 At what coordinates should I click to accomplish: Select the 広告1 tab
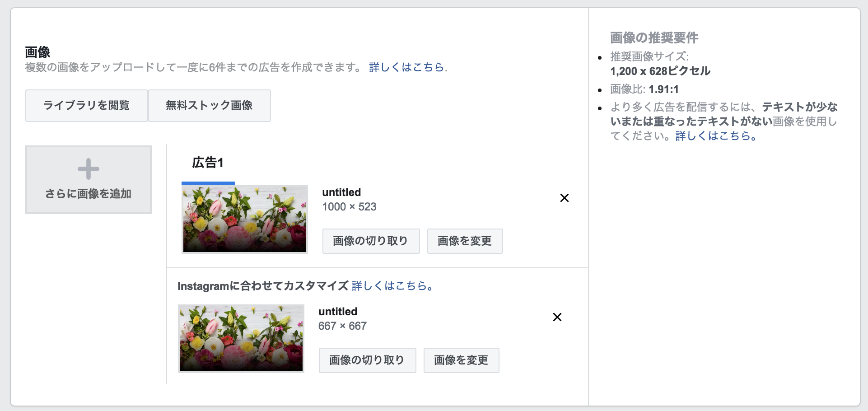[x=208, y=163]
